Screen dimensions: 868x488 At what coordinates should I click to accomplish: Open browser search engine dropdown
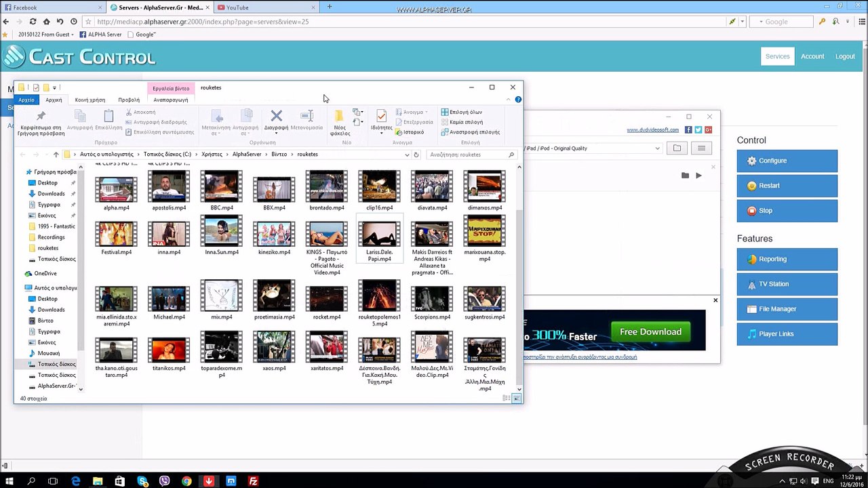point(761,22)
